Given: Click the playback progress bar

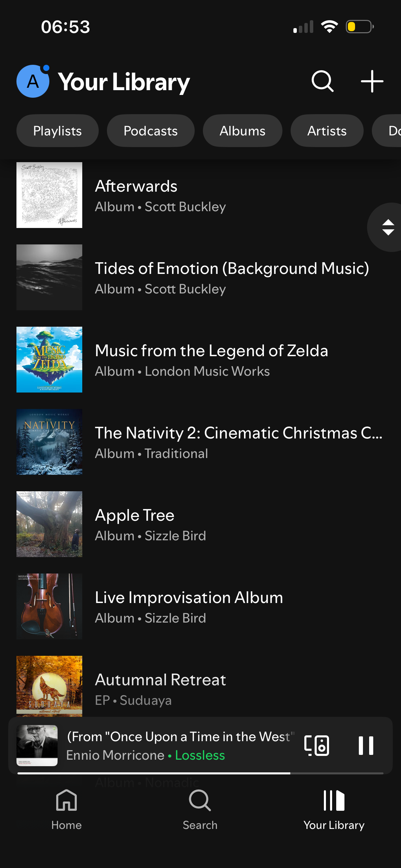Looking at the screenshot, I should point(200,773).
